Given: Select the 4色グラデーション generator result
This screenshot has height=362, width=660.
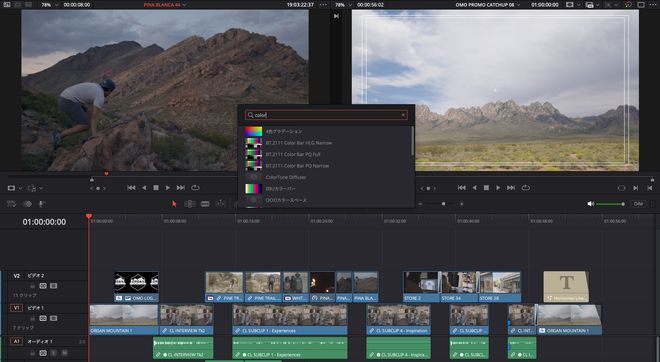Looking at the screenshot, I should 326,131.
